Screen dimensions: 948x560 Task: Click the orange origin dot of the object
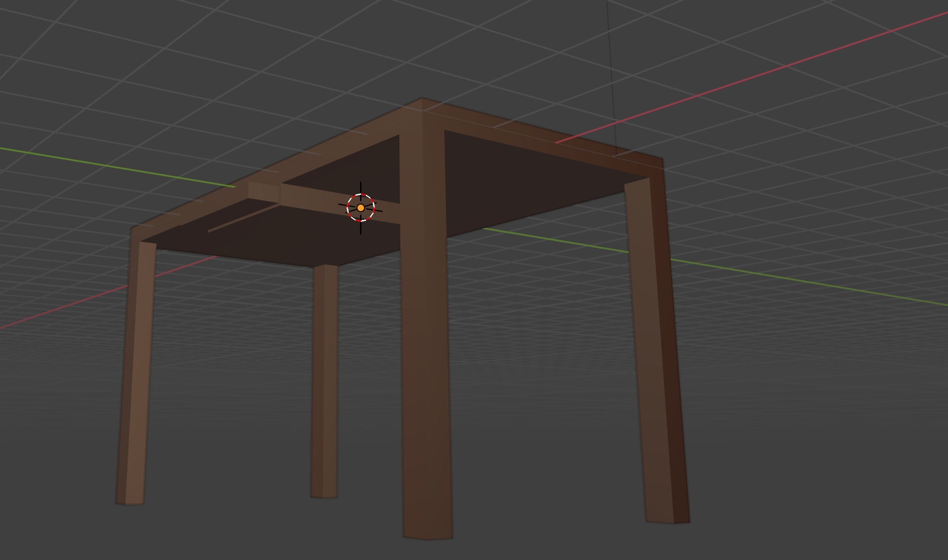pyautogui.click(x=361, y=208)
